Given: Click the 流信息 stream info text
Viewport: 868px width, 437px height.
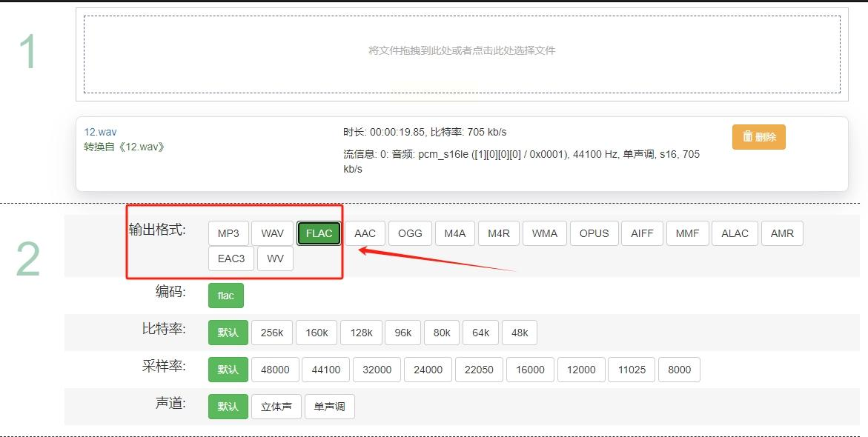Looking at the screenshot, I should coord(521,161).
